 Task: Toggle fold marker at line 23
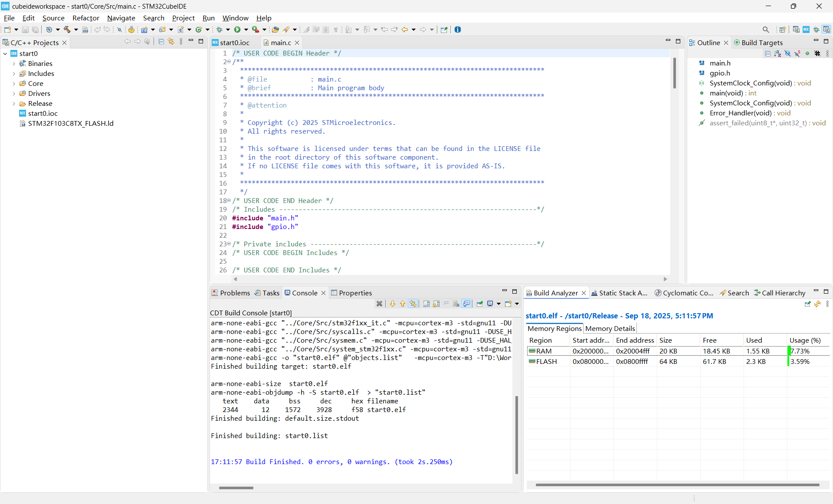(229, 244)
